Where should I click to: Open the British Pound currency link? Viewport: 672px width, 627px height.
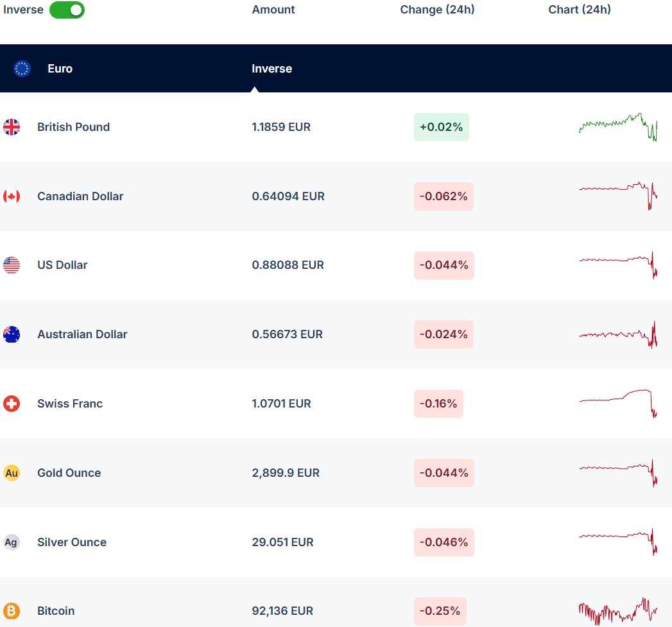(73, 127)
